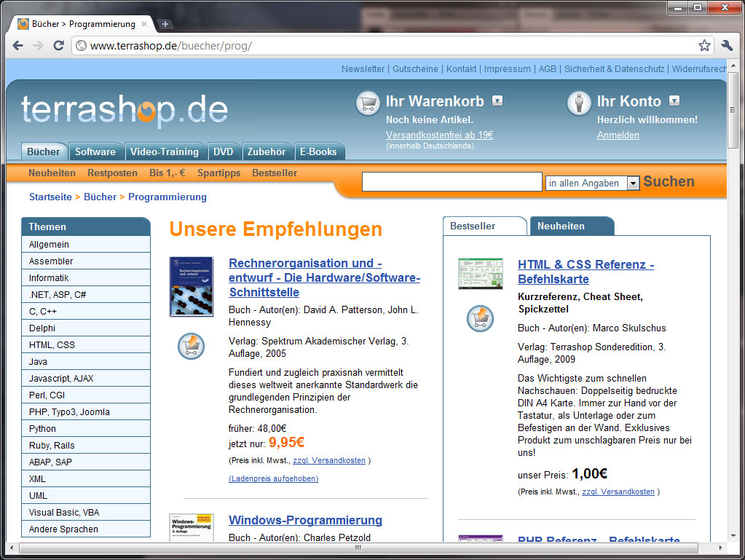Open the E-Books navigation tab
Viewport: 745px width, 560px height.
pos(318,151)
